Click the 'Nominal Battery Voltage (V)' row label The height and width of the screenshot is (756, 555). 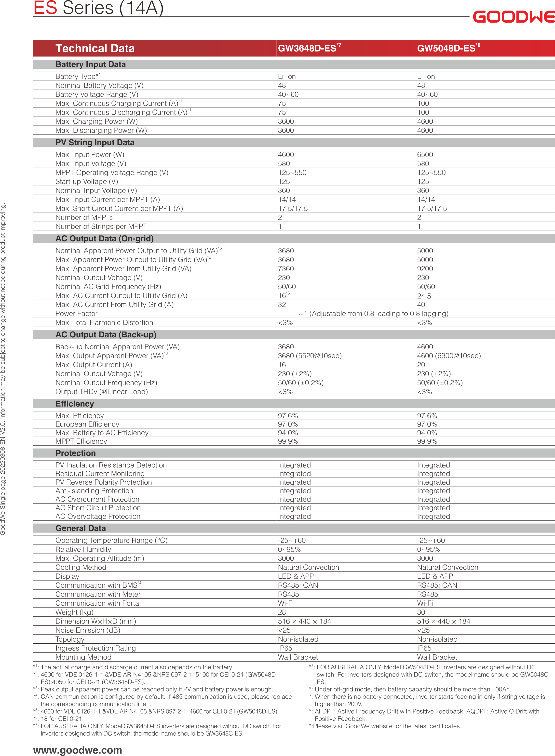click(x=99, y=85)
